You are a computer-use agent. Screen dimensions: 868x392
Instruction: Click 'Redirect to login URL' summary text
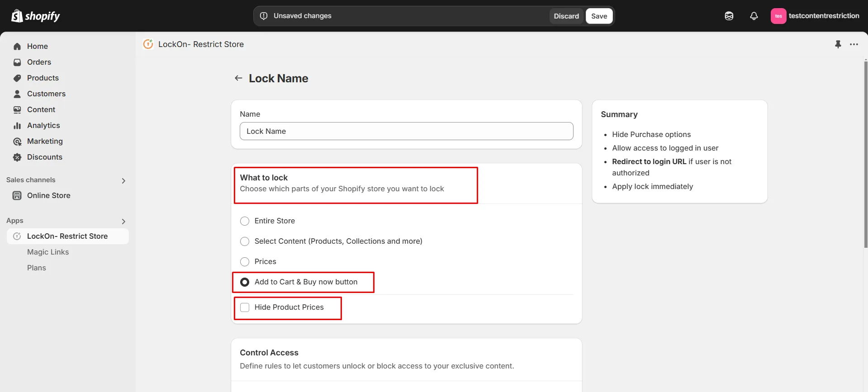coord(649,161)
